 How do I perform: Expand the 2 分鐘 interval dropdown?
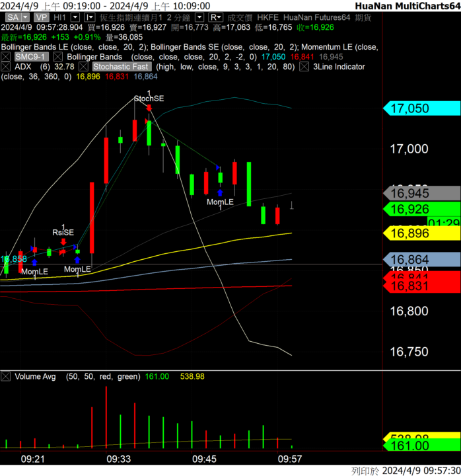coord(199,17)
